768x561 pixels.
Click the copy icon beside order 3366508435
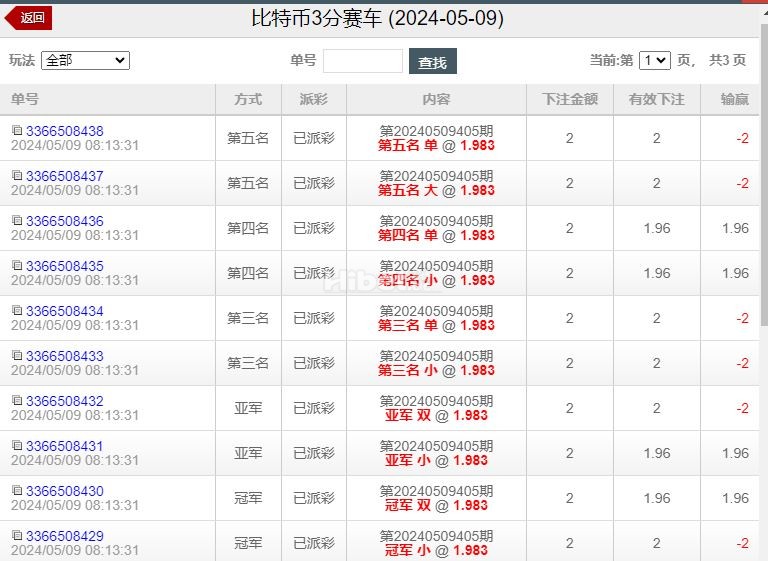point(17,266)
